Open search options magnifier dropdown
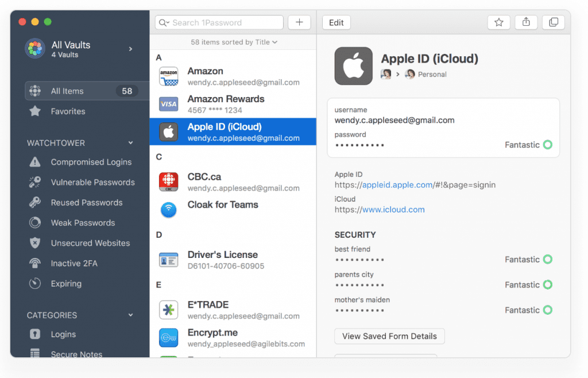This screenshot has width=588, height=378. click(x=164, y=22)
